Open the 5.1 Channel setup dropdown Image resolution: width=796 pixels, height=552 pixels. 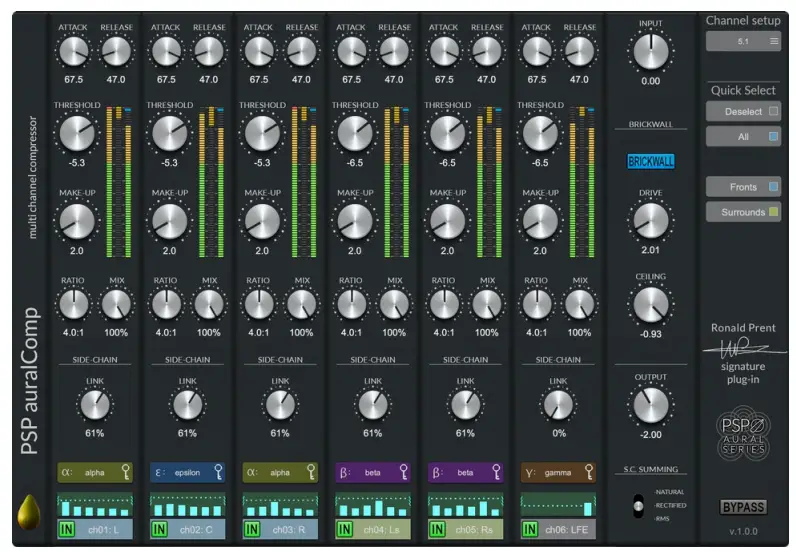(743, 41)
